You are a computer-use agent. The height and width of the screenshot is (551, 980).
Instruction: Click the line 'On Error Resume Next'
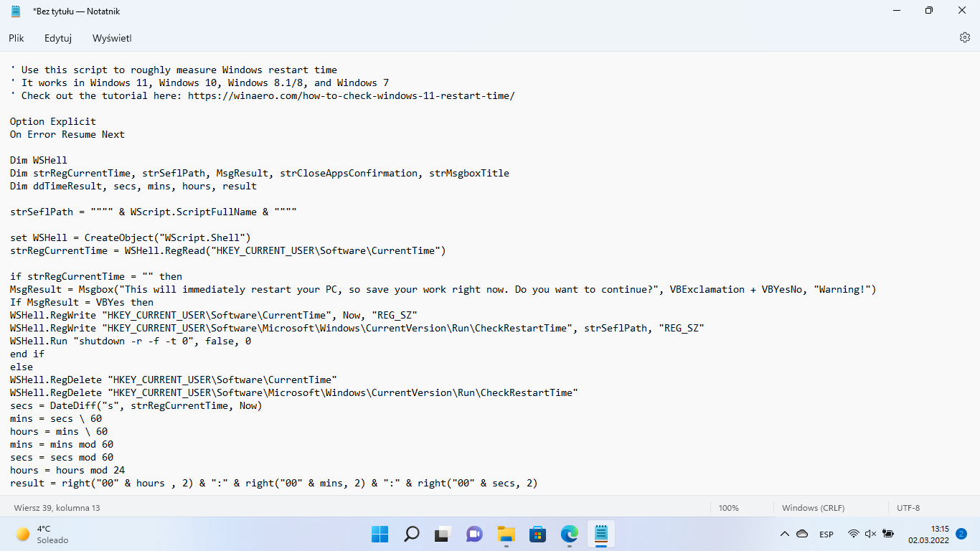pyautogui.click(x=67, y=134)
